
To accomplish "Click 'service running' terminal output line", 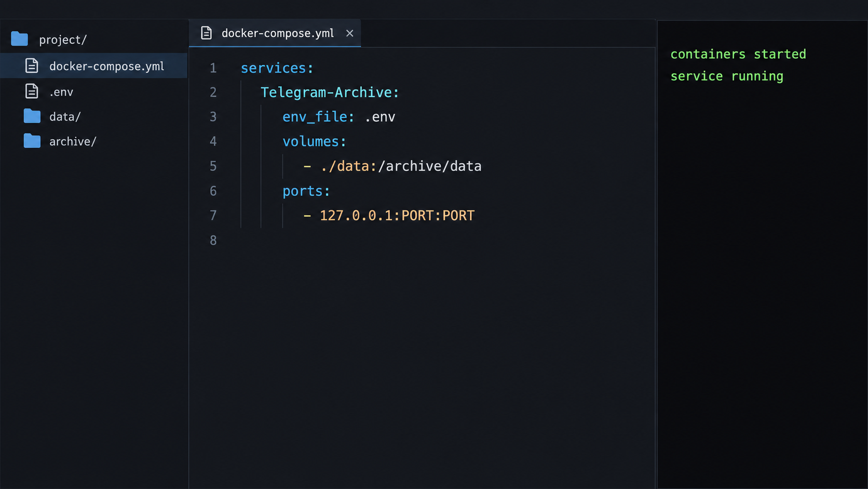I will pos(727,76).
